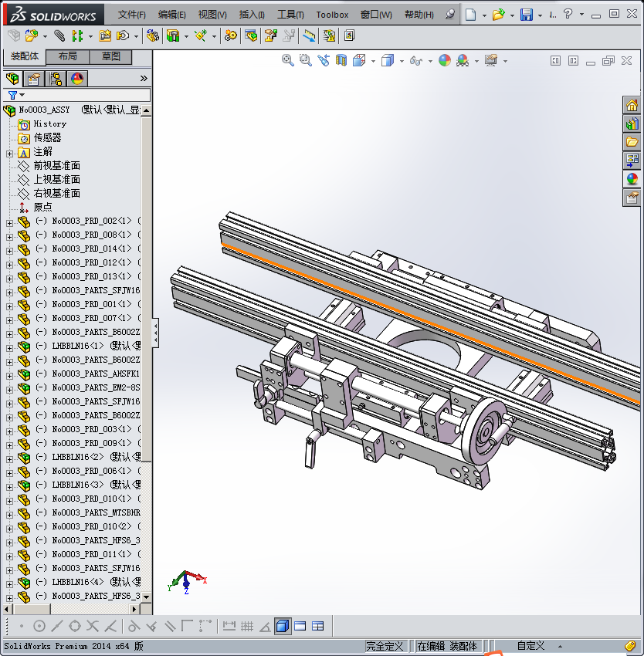
Task: Click the Zoom to Fit icon
Action: [288, 60]
